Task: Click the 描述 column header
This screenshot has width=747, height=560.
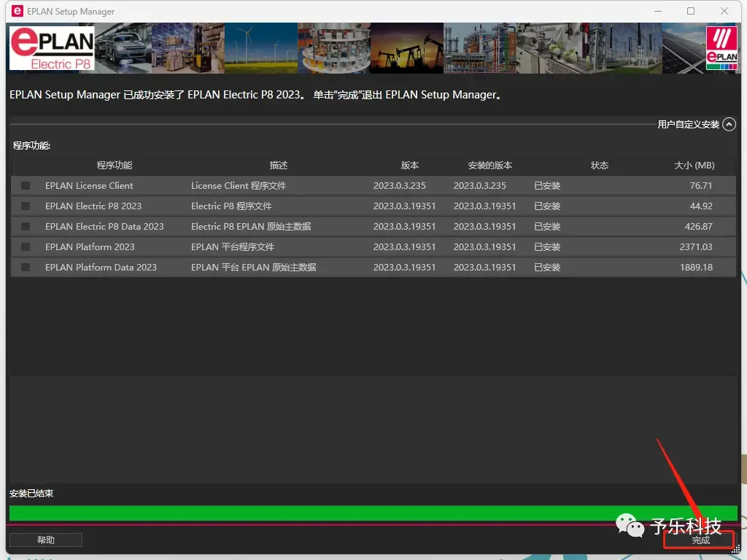Action: tap(279, 166)
